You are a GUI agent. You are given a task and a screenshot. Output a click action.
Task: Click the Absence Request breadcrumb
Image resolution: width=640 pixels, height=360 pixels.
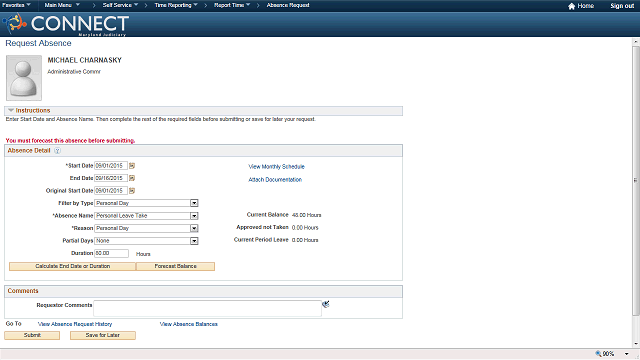(x=288, y=5)
